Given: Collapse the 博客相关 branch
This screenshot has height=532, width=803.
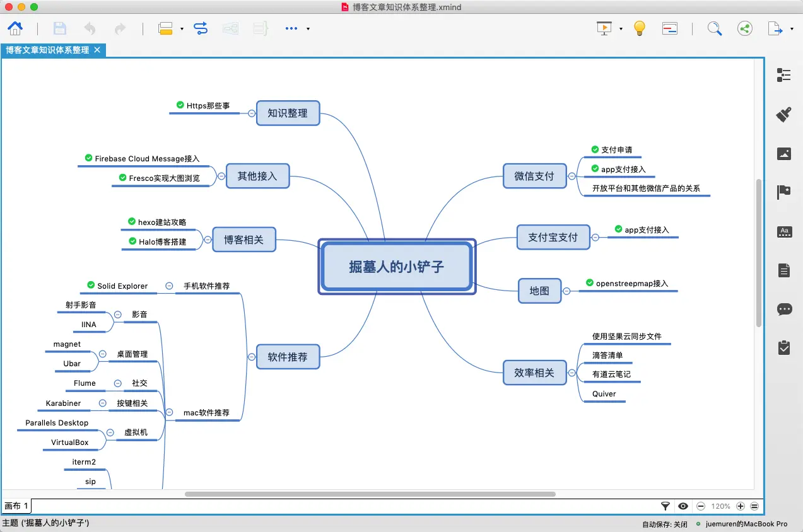Looking at the screenshot, I should 208,240.
